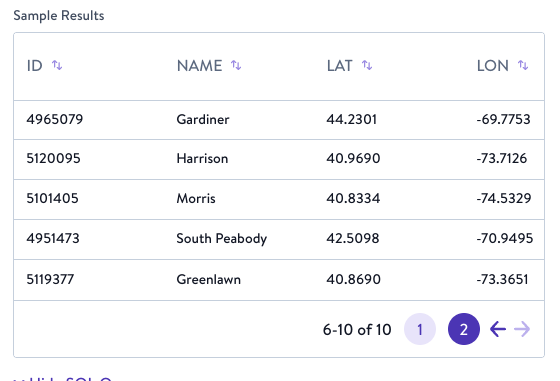The height and width of the screenshot is (381, 560).
Task: Click longitude cell -74.5329
Action: click(504, 199)
